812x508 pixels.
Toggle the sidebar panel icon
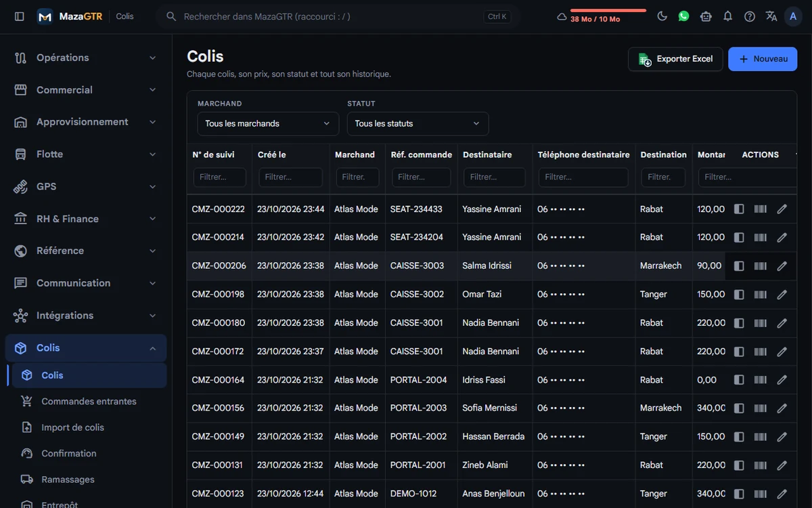coord(19,16)
